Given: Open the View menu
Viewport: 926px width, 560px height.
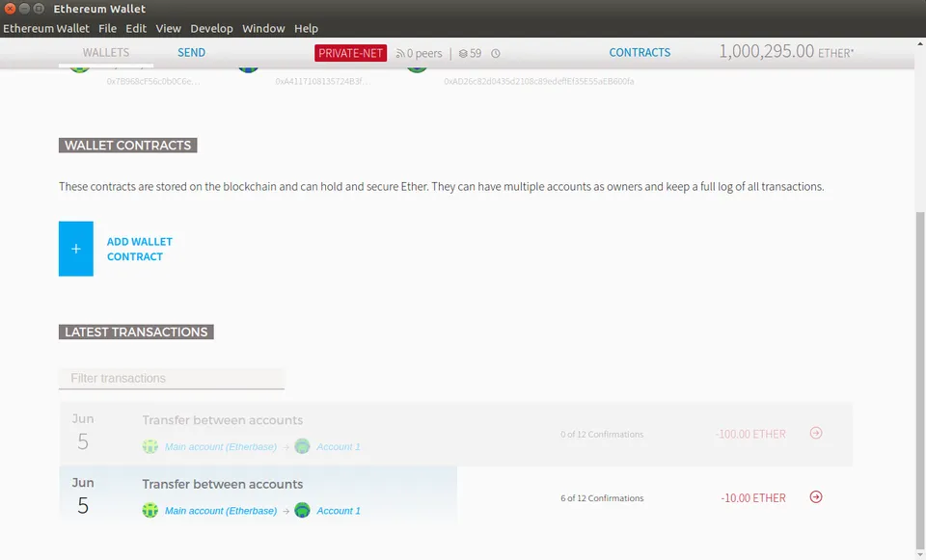Looking at the screenshot, I should (168, 28).
